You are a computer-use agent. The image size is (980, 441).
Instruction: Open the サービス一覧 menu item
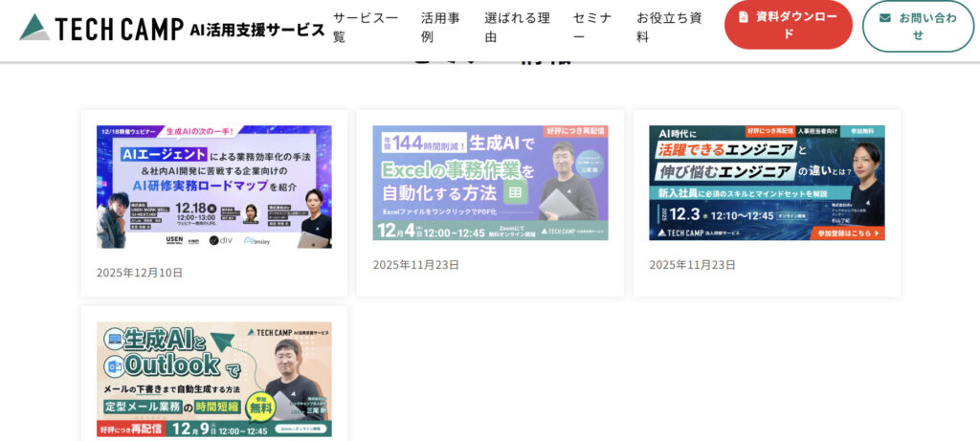pyautogui.click(x=366, y=27)
